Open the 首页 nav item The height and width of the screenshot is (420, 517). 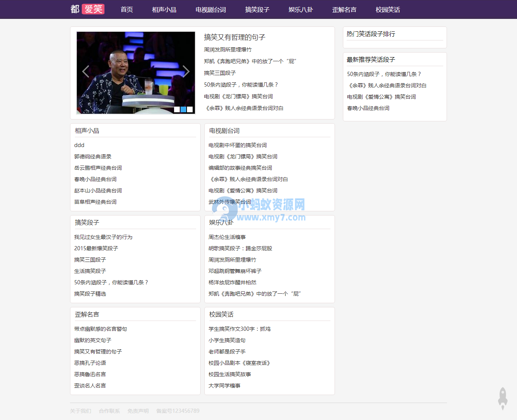click(x=127, y=9)
